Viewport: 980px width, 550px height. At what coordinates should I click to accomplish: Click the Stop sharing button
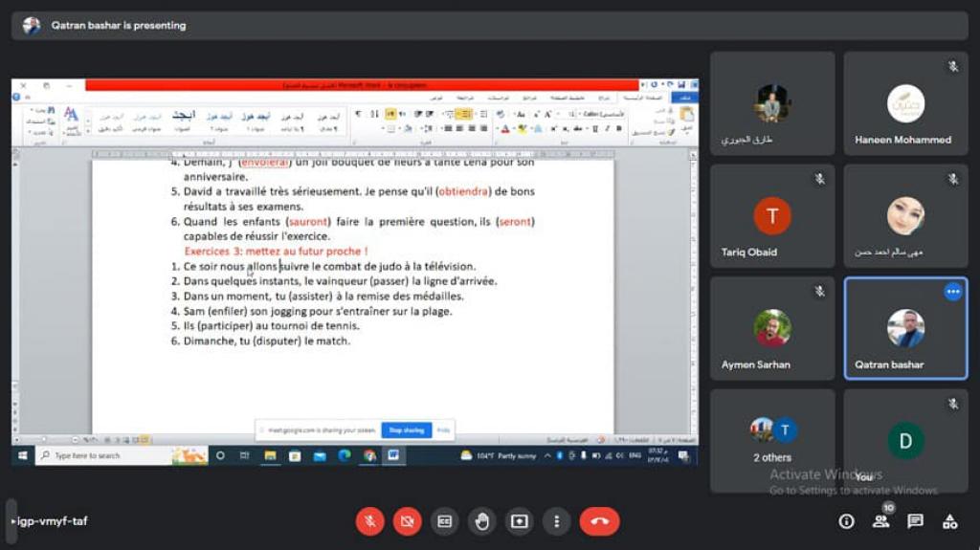[x=406, y=430]
